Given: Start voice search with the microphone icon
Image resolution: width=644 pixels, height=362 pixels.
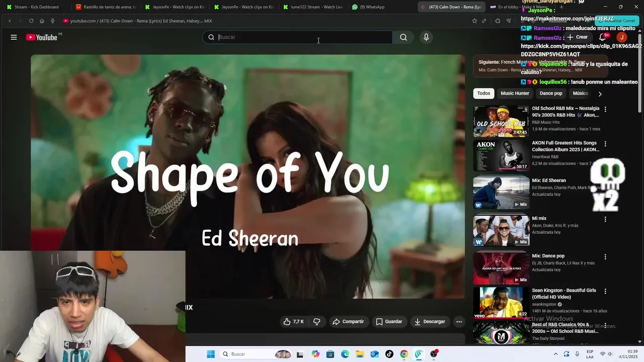Looking at the screenshot, I should pyautogui.click(x=426, y=37).
